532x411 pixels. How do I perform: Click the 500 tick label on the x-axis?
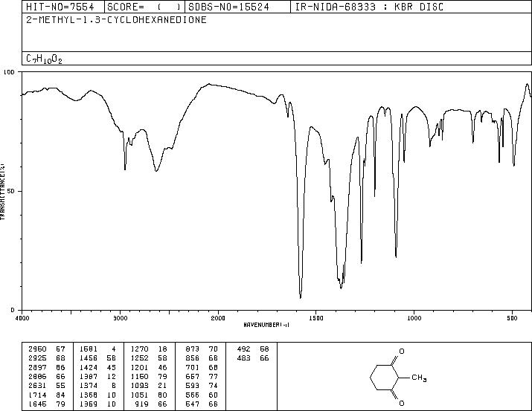512,318
